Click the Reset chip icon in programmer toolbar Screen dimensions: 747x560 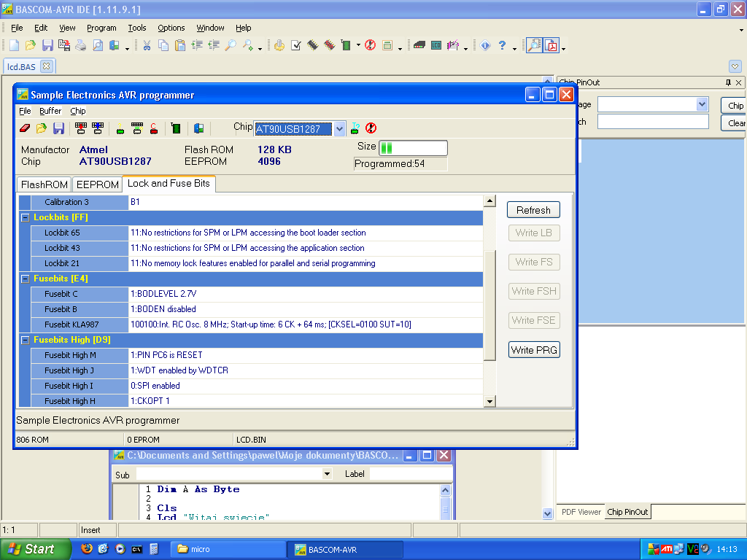(x=371, y=128)
